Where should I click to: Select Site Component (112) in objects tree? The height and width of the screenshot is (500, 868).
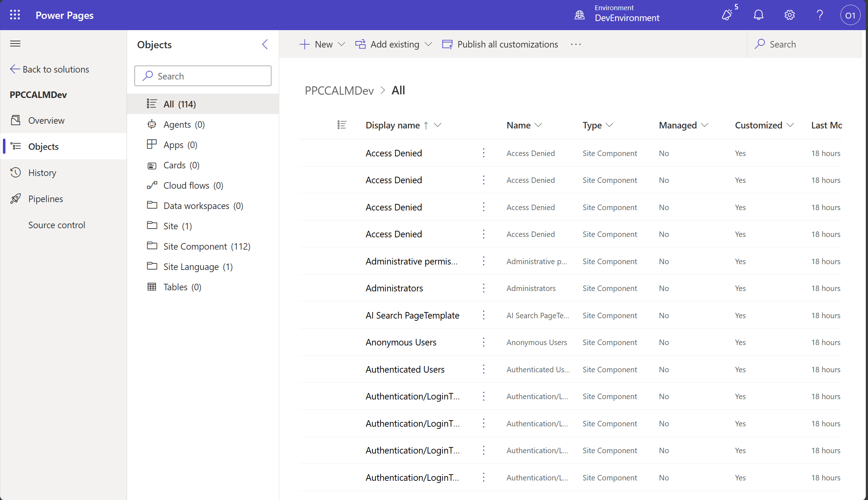pos(207,246)
